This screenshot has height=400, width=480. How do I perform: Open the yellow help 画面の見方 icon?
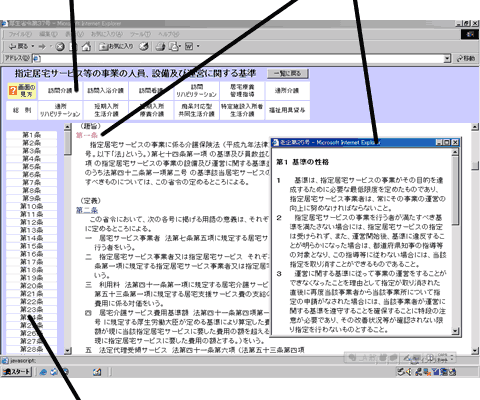pyautogui.click(x=22, y=91)
